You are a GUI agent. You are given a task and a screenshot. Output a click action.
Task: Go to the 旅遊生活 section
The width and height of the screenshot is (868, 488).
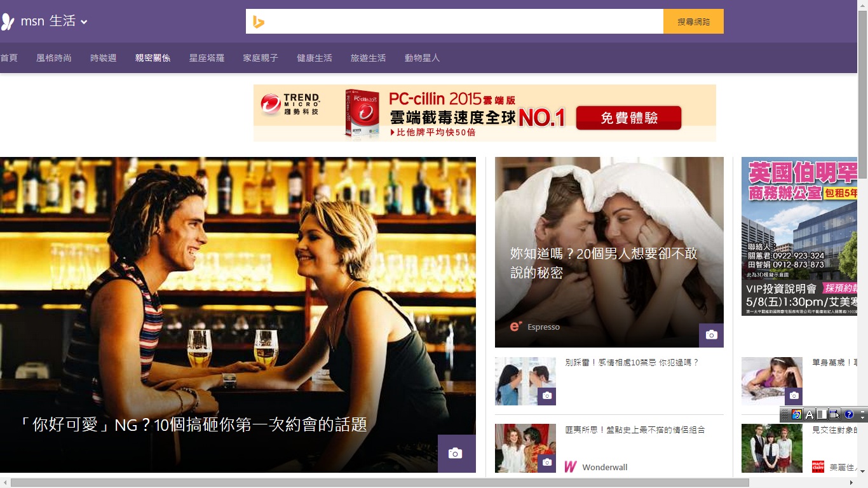pyautogui.click(x=368, y=58)
